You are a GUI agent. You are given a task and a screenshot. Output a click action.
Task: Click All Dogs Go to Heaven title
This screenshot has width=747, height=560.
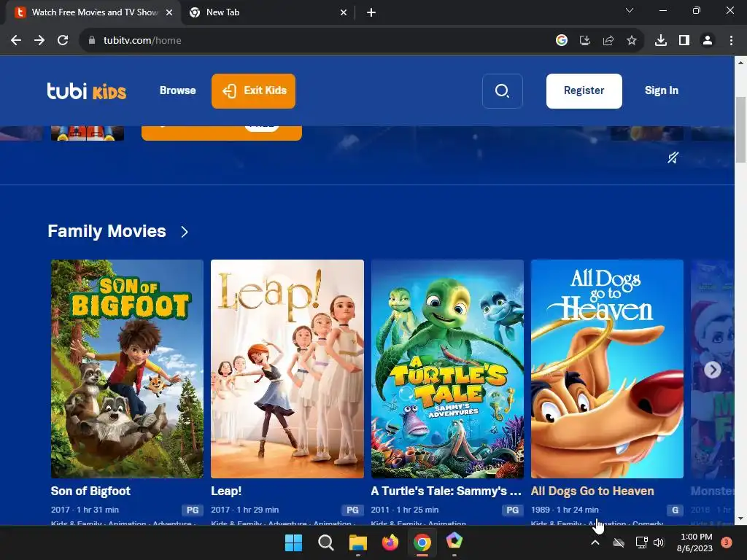(x=592, y=491)
